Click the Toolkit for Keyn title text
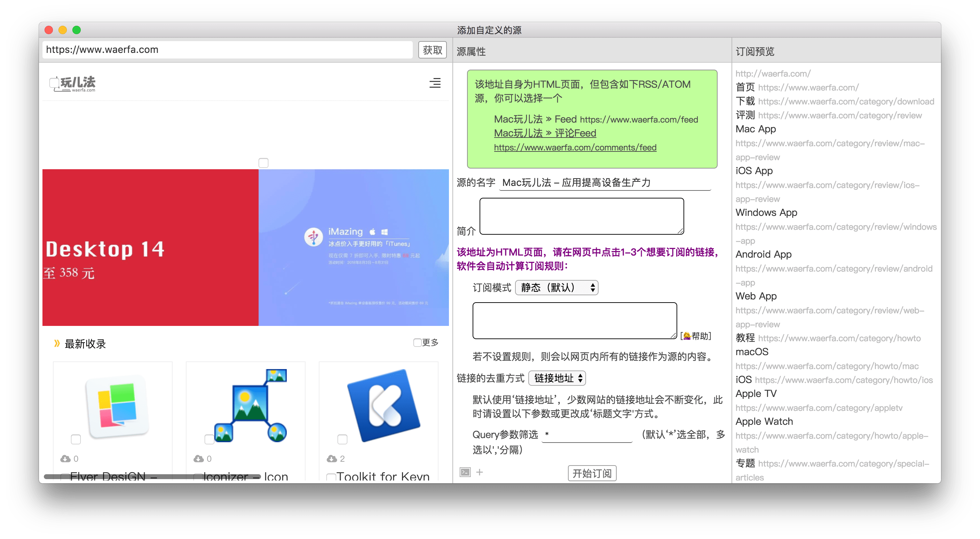980x539 pixels. tap(383, 477)
